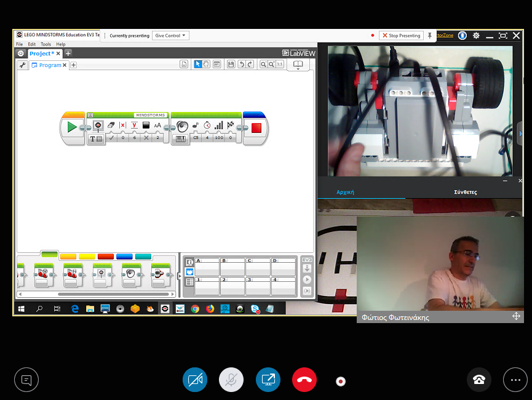Viewport: 532px width, 400px height.
Task: Click the volume 100 value on Sound block
Action: pyautogui.click(x=219, y=138)
